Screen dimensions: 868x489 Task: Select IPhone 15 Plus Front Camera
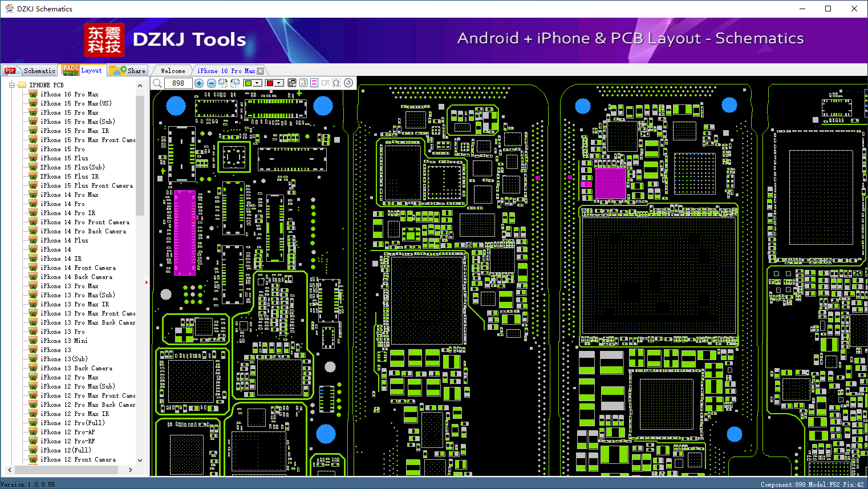click(x=87, y=185)
